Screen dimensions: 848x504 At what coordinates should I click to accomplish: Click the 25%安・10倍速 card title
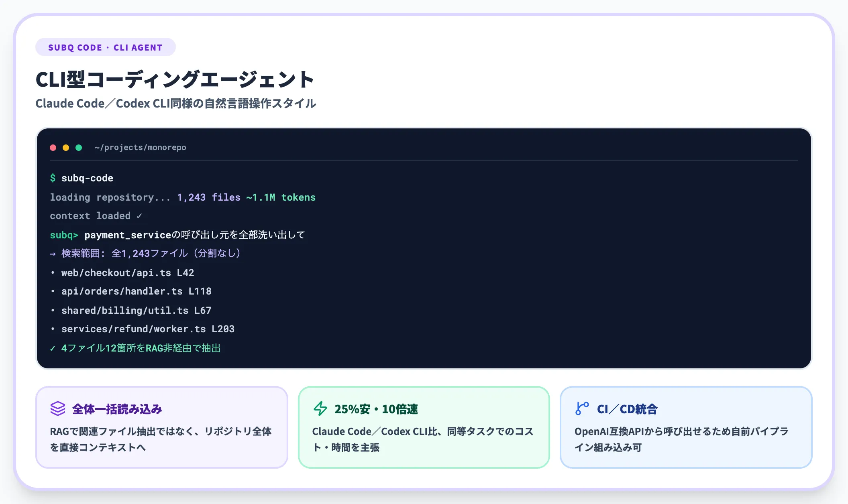click(x=376, y=409)
